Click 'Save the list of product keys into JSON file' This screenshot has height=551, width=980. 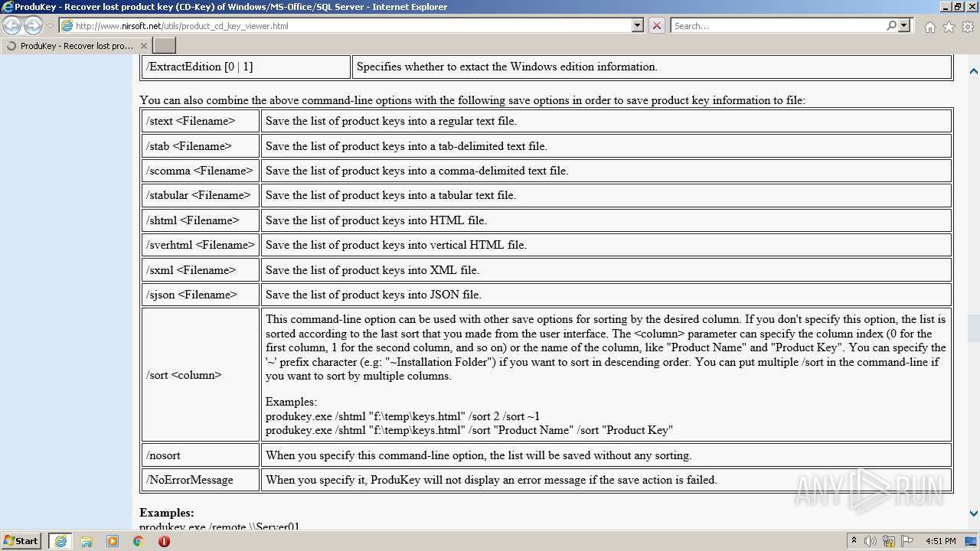click(x=374, y=295)
